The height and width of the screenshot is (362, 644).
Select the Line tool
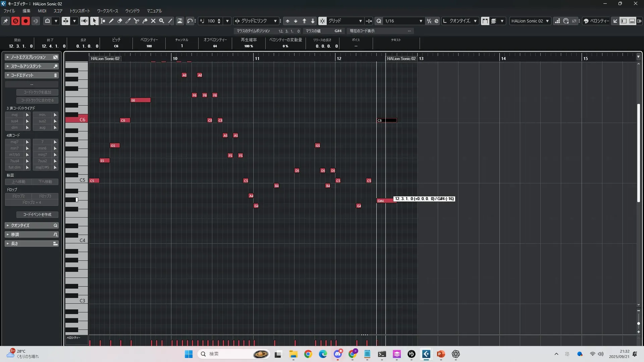[x=170, y=21]
